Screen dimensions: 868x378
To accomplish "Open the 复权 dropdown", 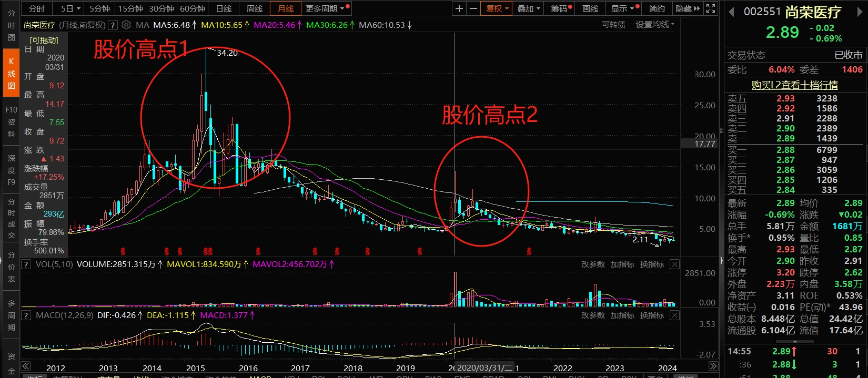I will (x=497, y=8).
